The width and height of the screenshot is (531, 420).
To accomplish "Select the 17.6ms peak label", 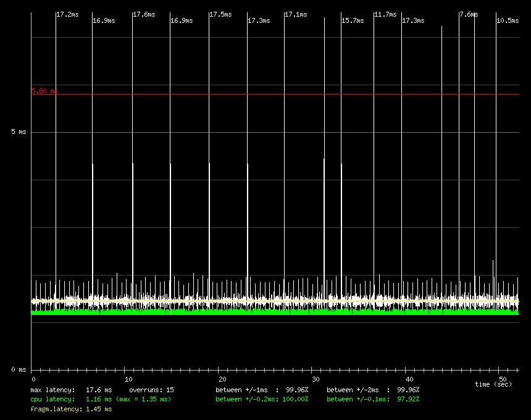I will pos(144,14).
